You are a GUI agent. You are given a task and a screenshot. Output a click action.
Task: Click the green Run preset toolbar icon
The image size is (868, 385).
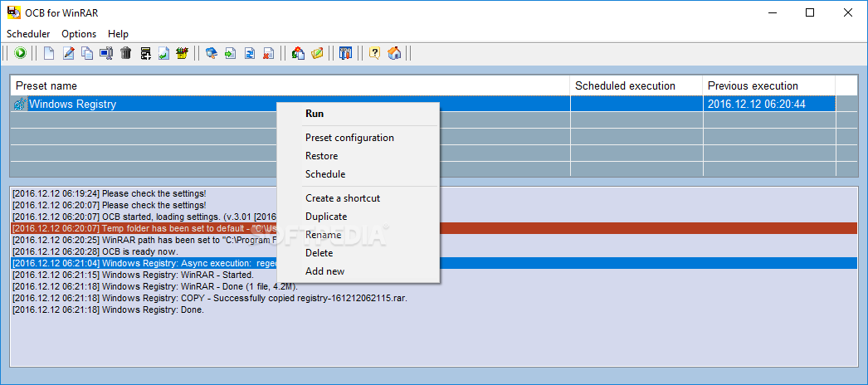point(21,53)
